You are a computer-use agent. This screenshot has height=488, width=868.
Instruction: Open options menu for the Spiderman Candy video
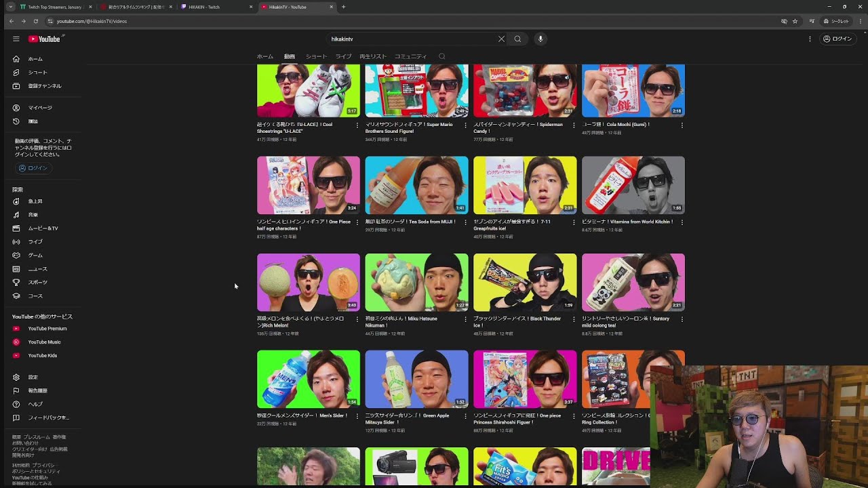574,125
